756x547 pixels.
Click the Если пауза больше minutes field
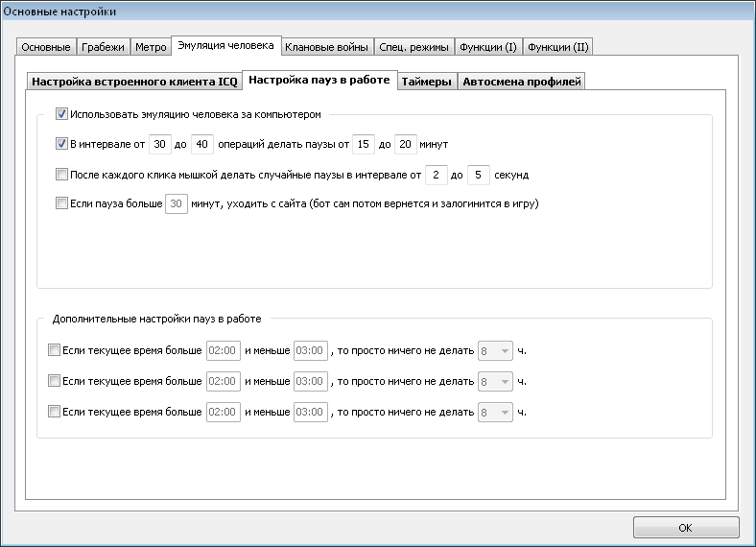[x=177, y=203]
